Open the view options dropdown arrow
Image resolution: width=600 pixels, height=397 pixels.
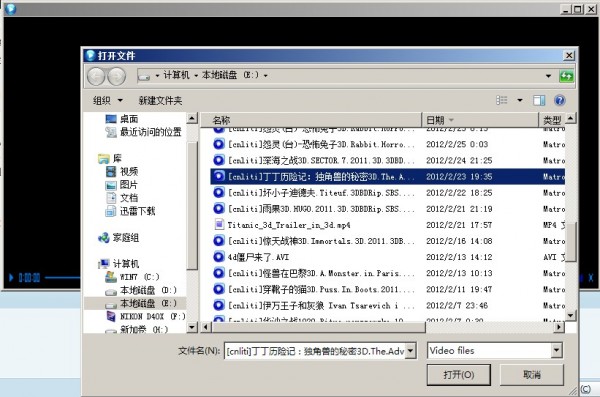[520, 100]
